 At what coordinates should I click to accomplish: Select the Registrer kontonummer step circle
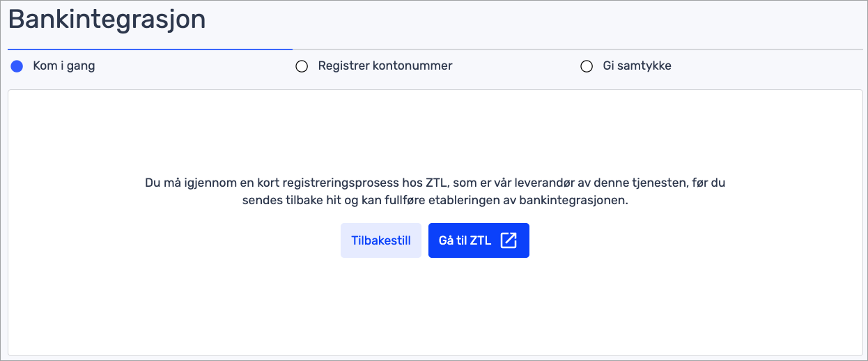(302, 66)
